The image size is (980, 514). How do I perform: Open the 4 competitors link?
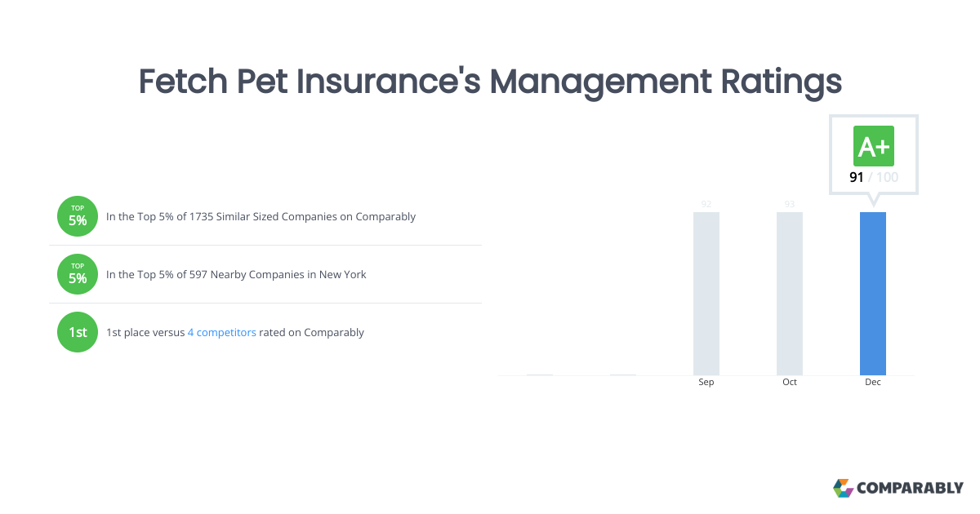pos(222,332)
